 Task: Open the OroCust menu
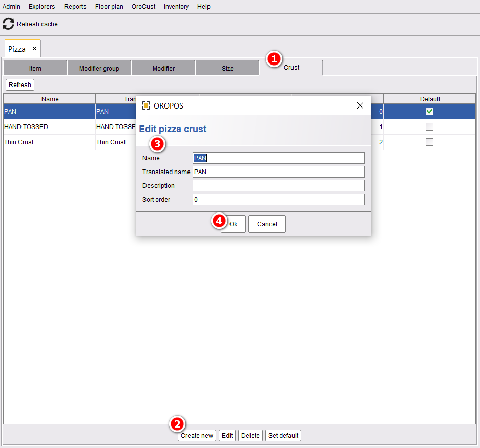[x=143, y=7]
